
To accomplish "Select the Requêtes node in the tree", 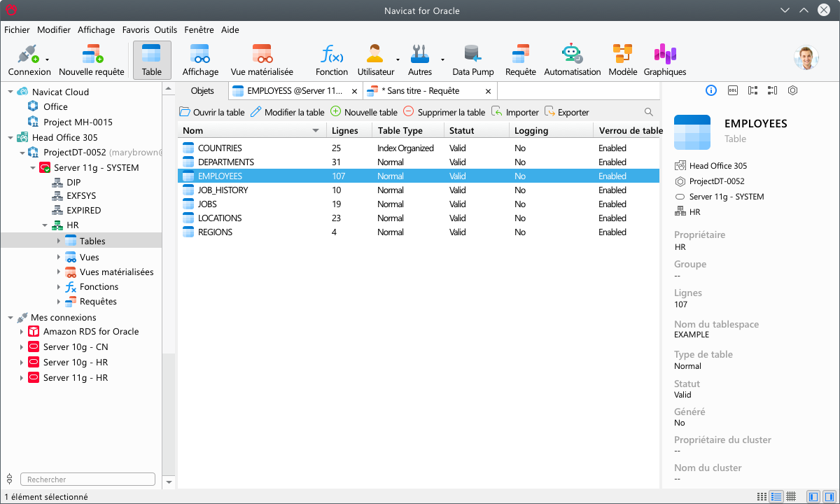I will coord(98,302).
